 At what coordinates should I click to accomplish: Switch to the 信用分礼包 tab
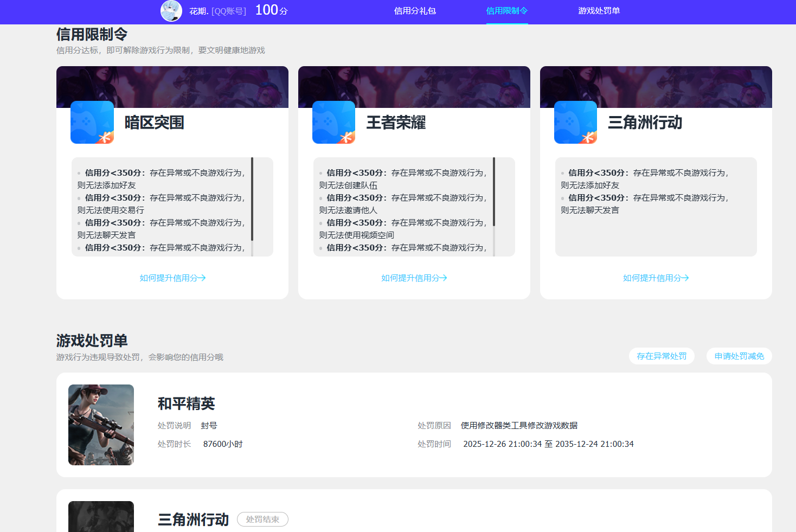[x=414, y=11]
